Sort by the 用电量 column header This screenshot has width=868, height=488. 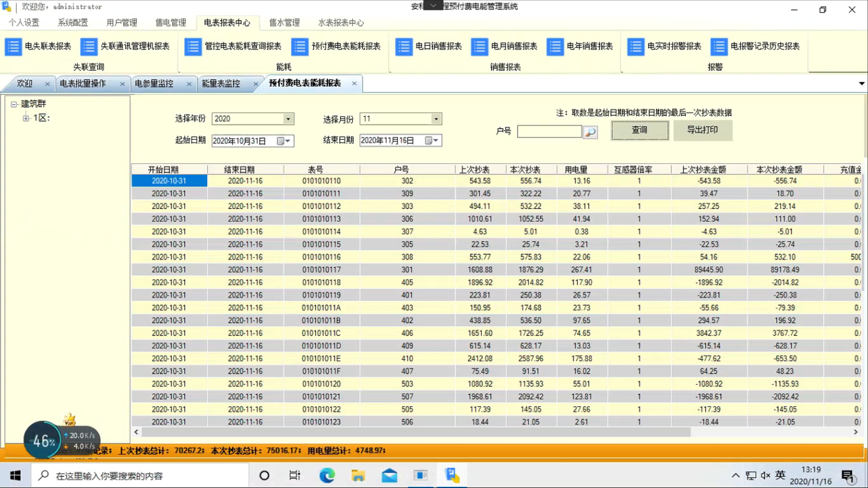582,170
